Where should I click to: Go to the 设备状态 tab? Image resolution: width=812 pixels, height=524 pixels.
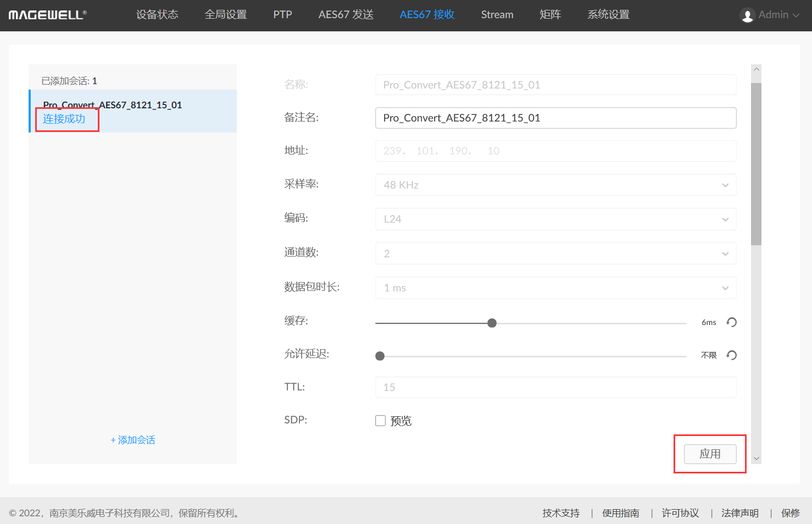[x=157, y=15]
